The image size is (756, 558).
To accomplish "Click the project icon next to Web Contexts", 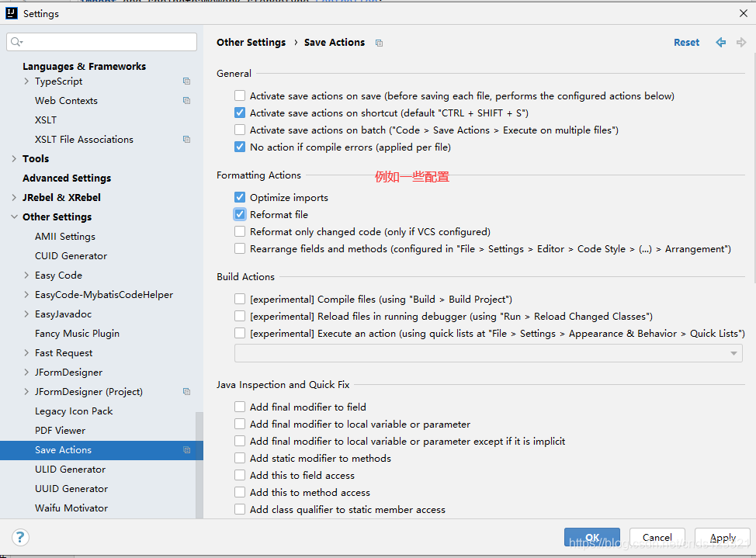I will (186, 100).
